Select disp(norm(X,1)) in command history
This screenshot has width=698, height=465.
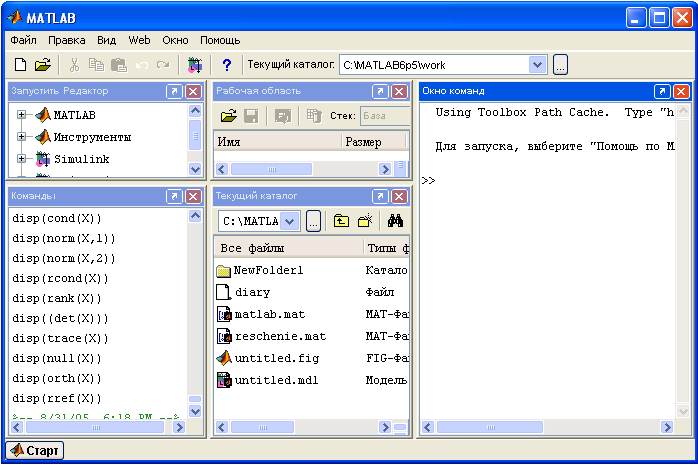point(64,239)
